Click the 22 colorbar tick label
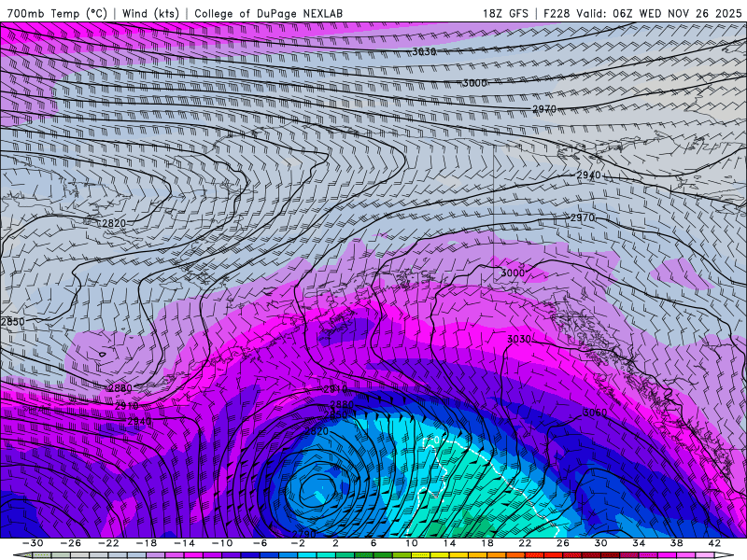Viewport: 747px width, 560px height. (x=525, y=543)
